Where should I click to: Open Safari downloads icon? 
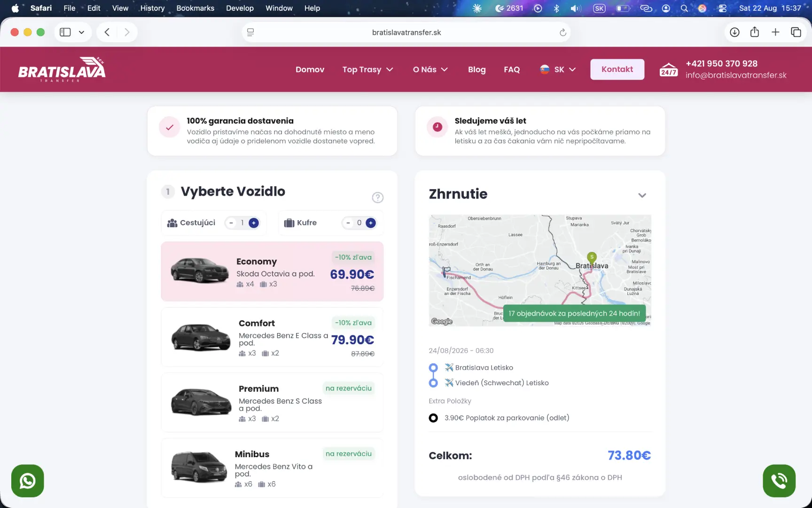[x=734, y=32]
